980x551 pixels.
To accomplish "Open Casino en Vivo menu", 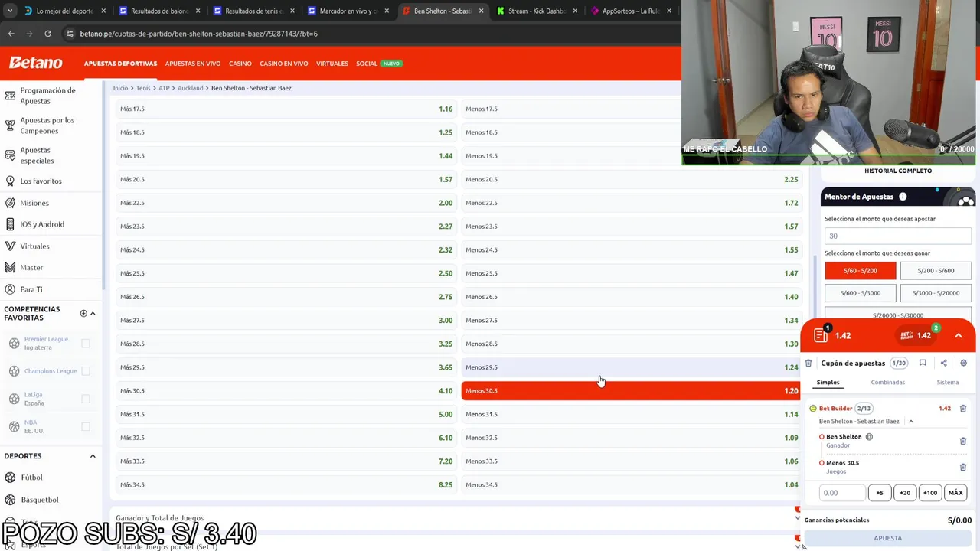I will point(284,64).
